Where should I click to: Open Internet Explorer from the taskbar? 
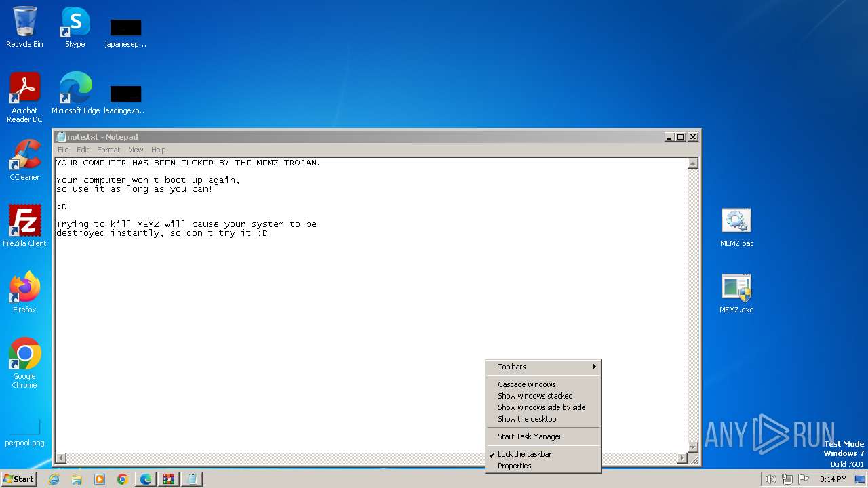tap(54, 479)
